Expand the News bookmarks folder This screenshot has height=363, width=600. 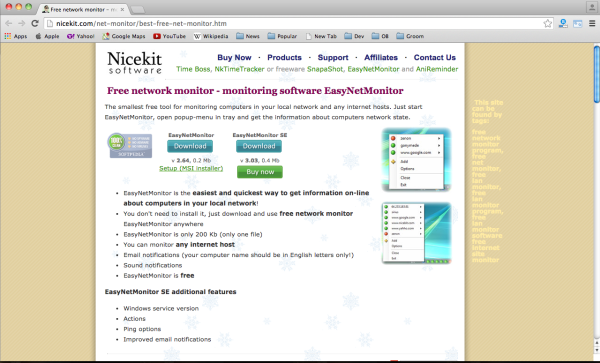coord(248,36)
